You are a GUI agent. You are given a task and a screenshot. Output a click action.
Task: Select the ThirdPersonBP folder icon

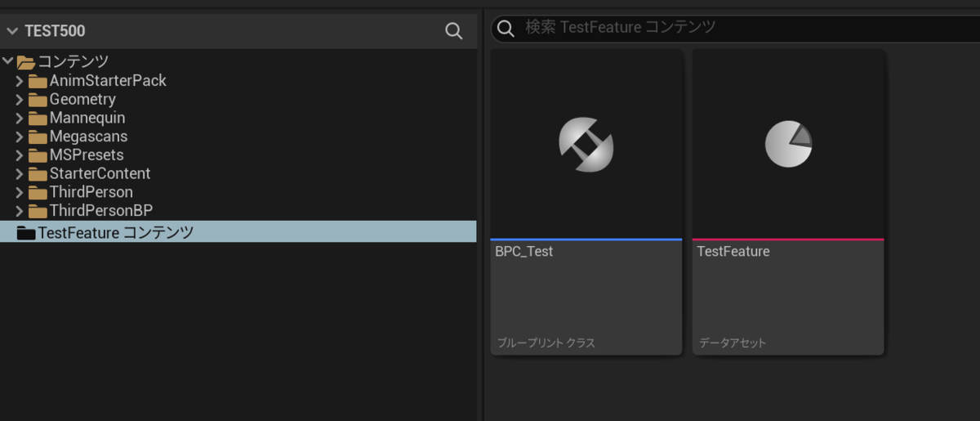pyautogui.click(x=38, y=211)
